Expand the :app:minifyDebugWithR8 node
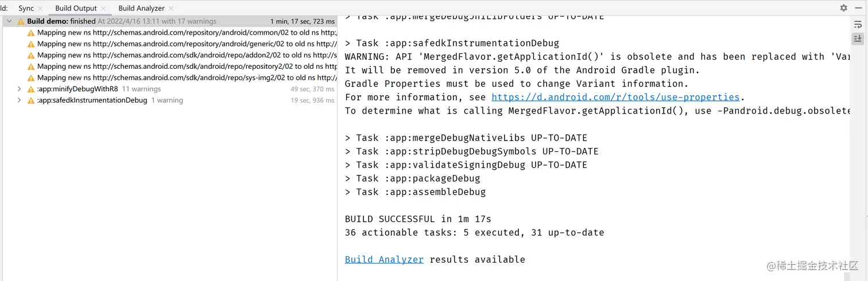This screenshot has width=868, height=281. coord(19,89)
